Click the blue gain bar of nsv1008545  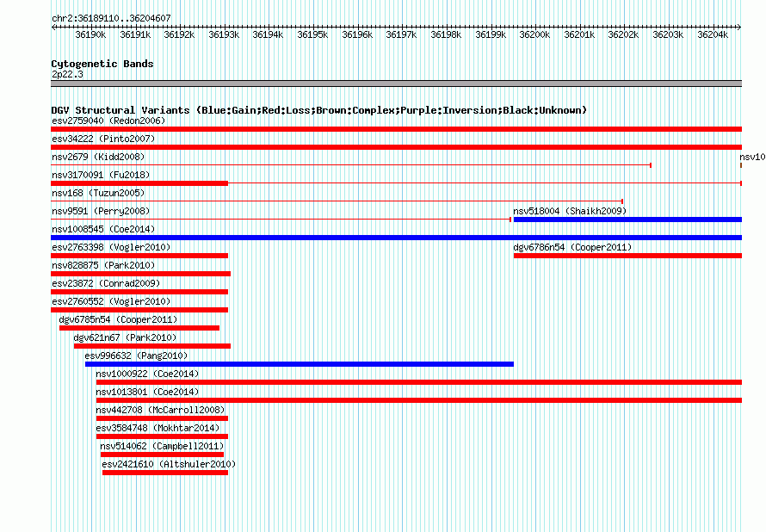pos(396,238)
